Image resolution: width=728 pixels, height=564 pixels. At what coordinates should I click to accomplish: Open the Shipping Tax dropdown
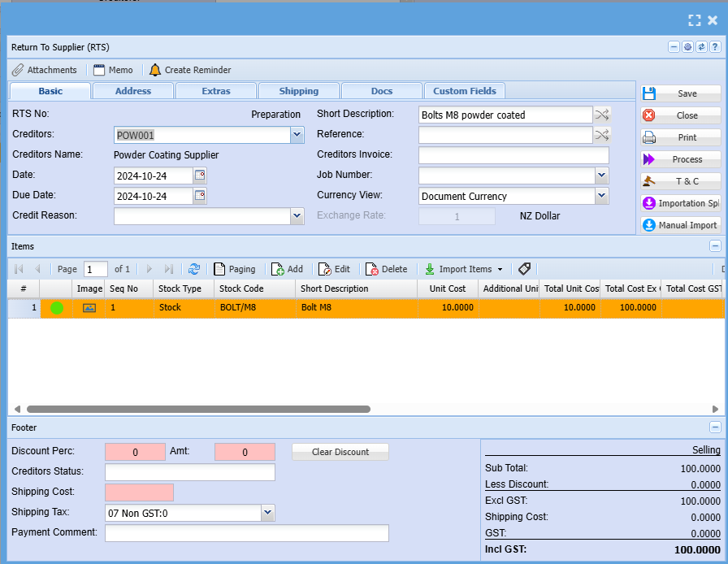pyautogui.click(x=267, y=513)
